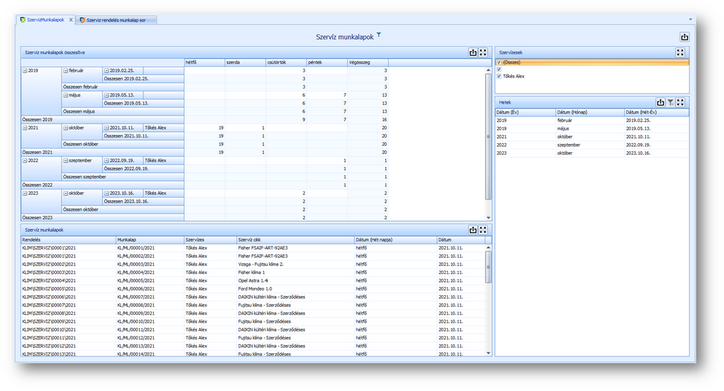Sort grid by Munkalap column
Screen dimensions: 724x391
(150, 240)
